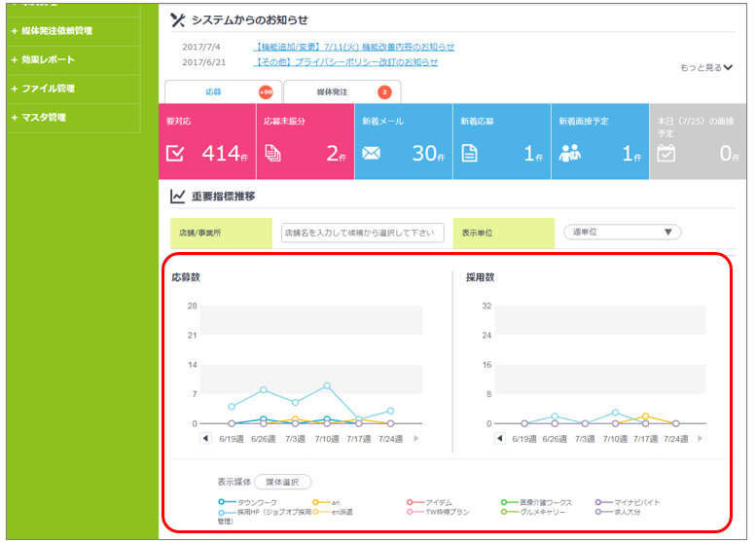Switch to the 媒体発注 tab
Image resolution: width=756 pixels, height=542 pixels.
point(342,92)
